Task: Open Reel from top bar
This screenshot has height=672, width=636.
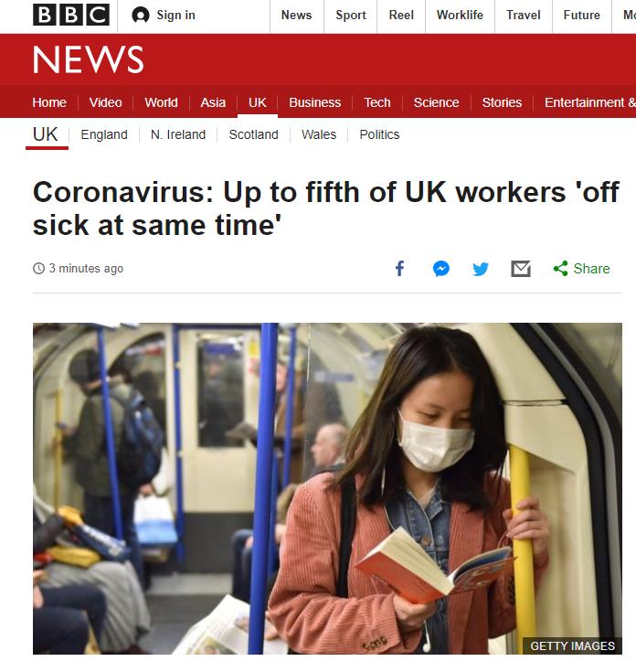Action: pos(401,15)
